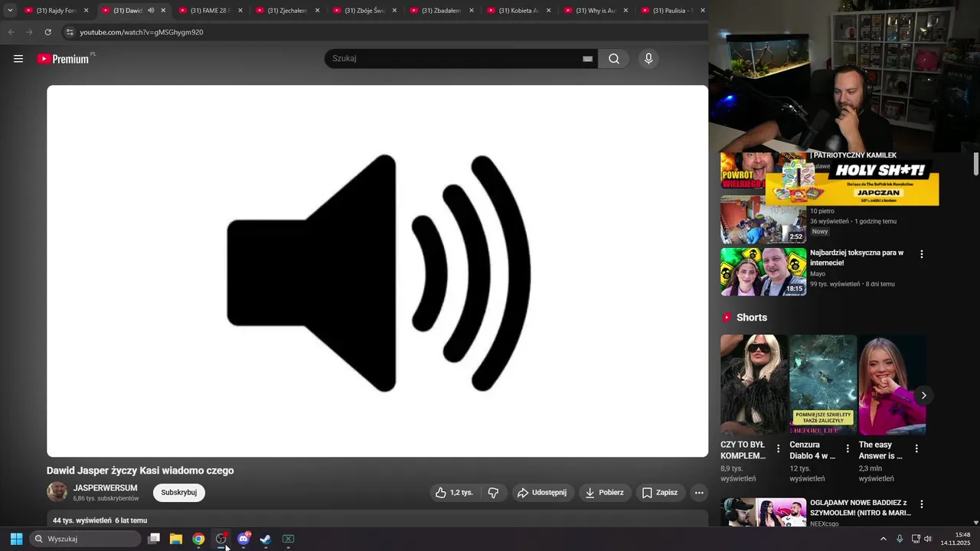980x551 pixels.
Task: Expand the browser tab search dropdown
Action: (10, 11)
